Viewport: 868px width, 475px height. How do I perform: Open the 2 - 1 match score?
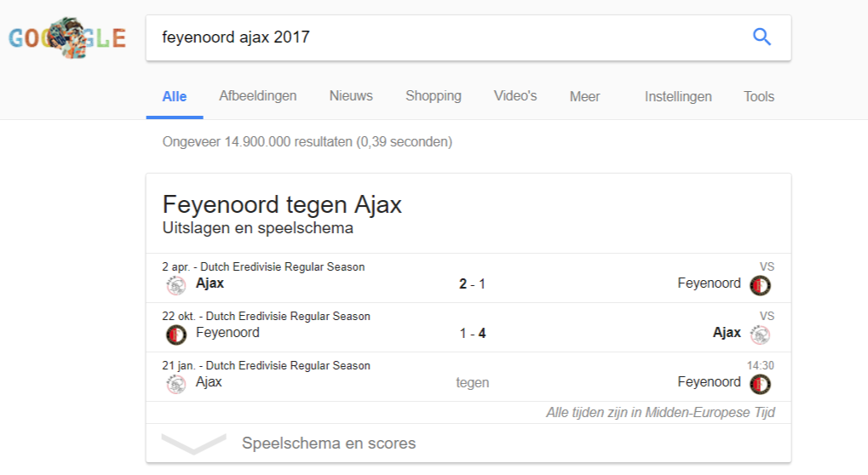tap(472, 283)
